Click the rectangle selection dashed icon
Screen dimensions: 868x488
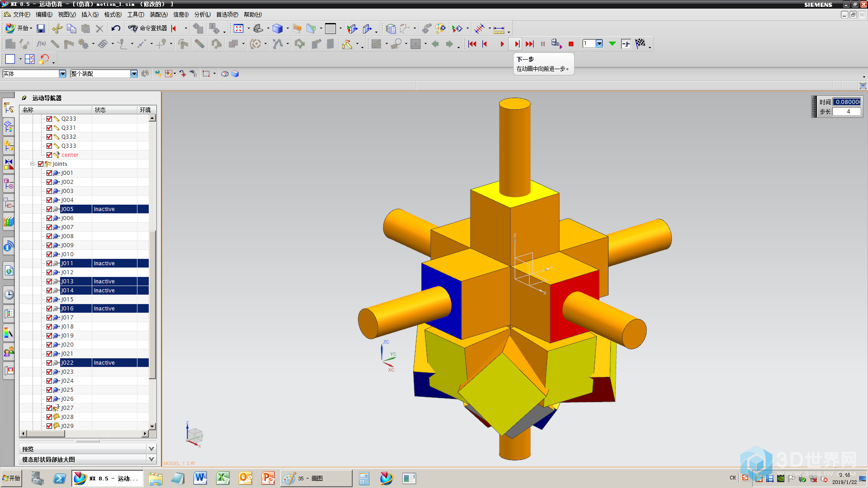(206, 74)
